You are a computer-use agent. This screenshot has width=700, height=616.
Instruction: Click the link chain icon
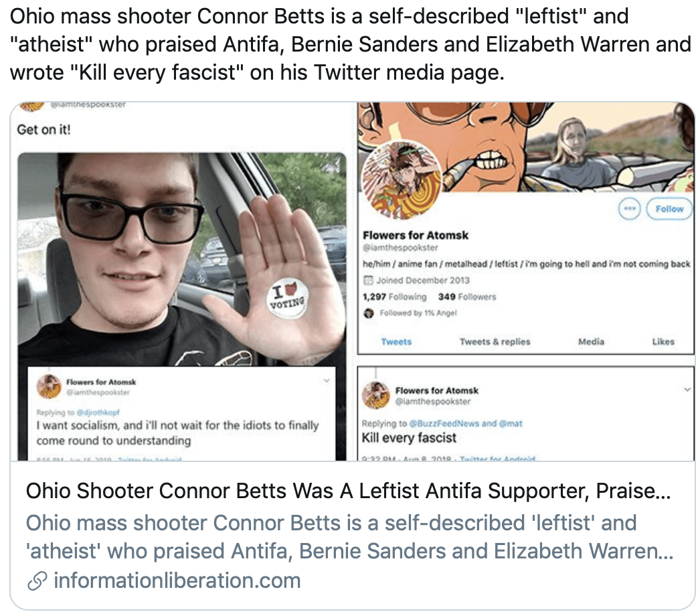pos(37,581)
